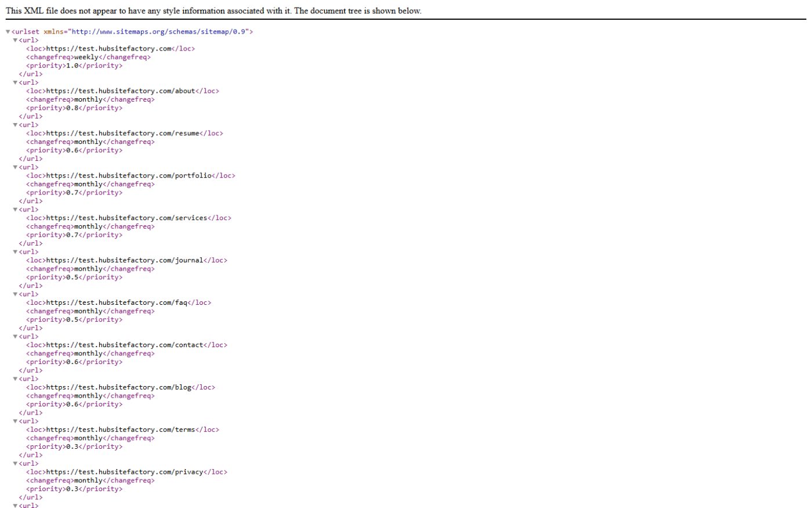Click the '1.0' priority value

click(72, 66)
